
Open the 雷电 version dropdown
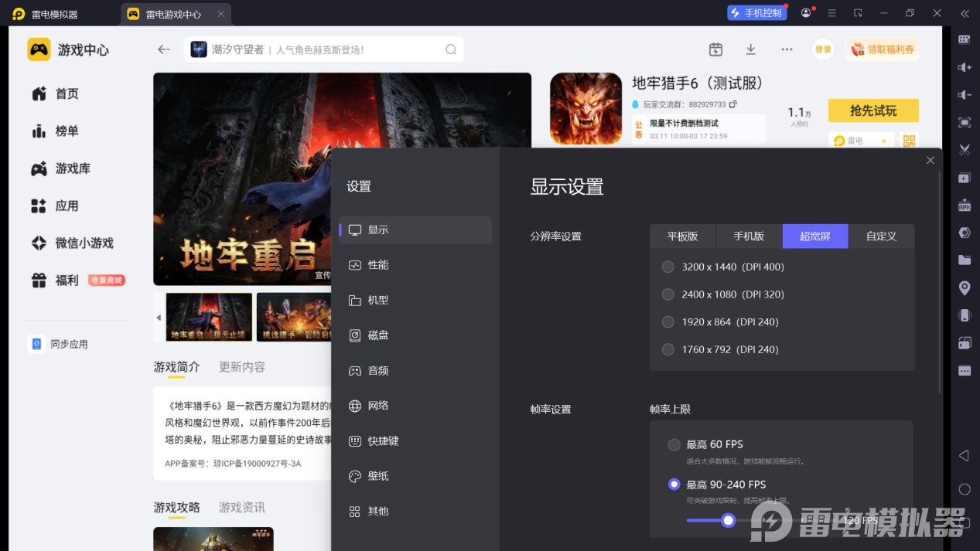861,141
